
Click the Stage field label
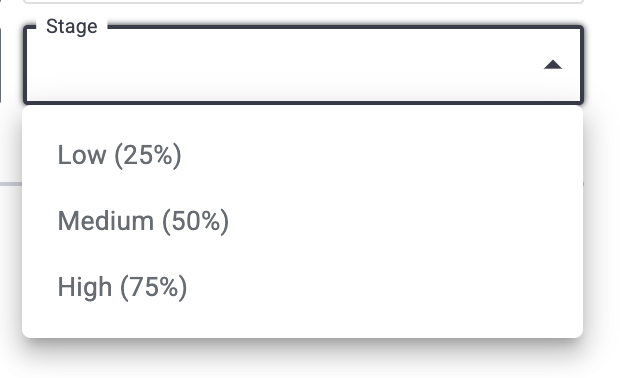[72, 26]
